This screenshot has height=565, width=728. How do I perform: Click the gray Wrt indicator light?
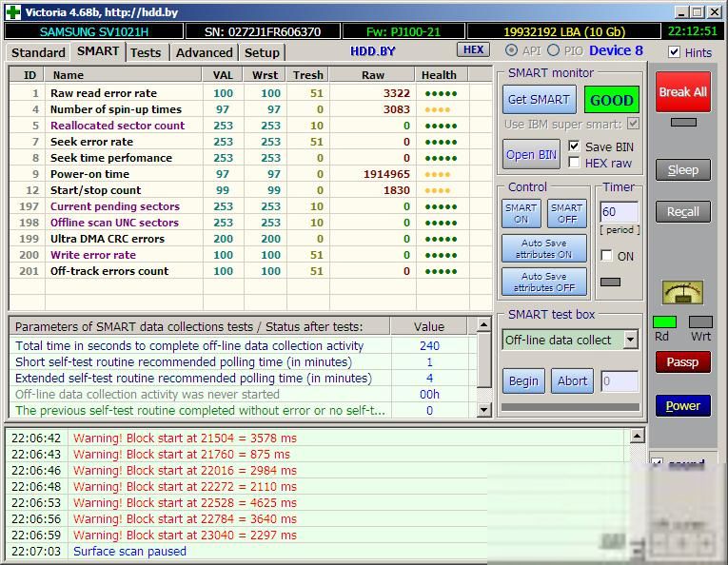point(700,321)
